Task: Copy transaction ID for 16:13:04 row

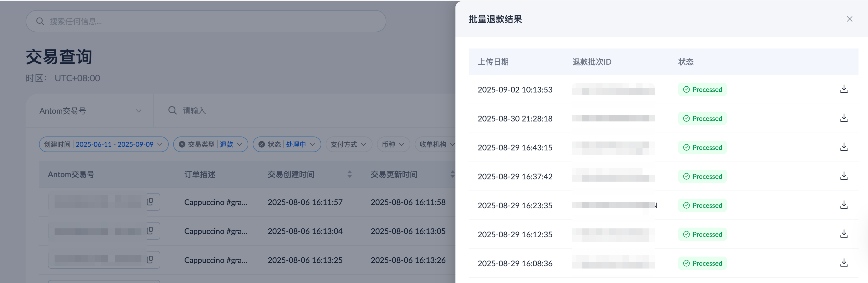Action: [150, 231]
